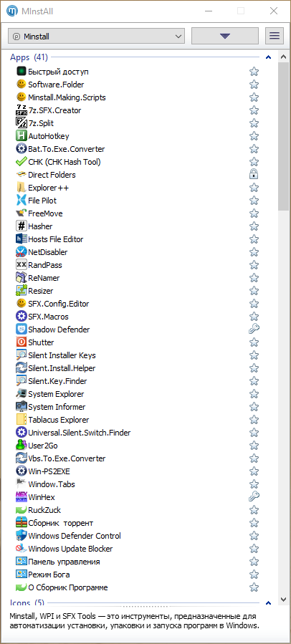Collapse the Apps (41) group
The width and height of the screenshot is (291, 644).
(x=268, y=57)
